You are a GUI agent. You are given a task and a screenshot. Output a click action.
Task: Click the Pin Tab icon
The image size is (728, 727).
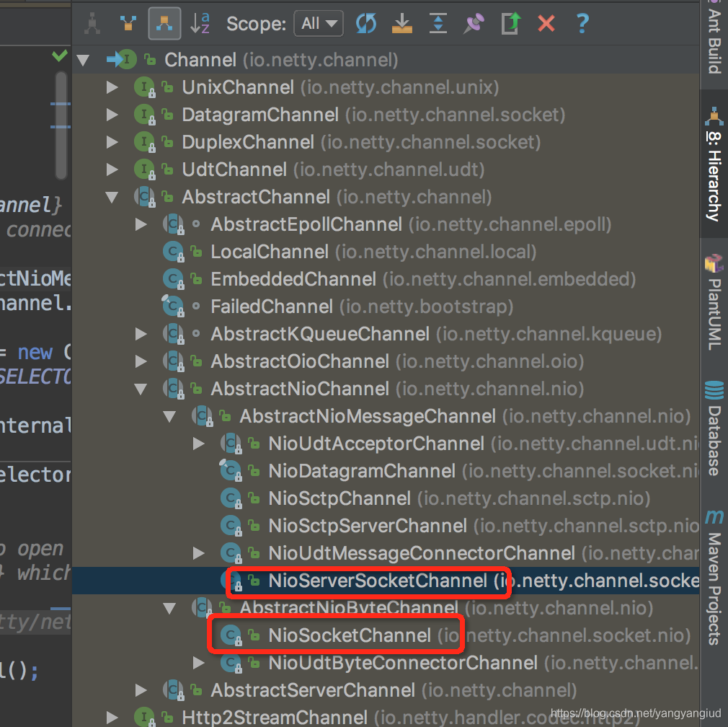[x=474, y=23]
